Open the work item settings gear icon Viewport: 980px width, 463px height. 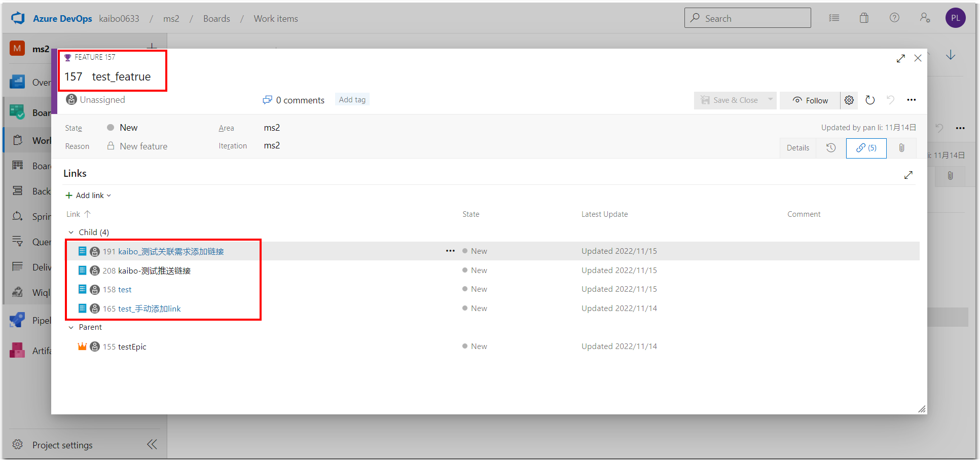pos(849,100)
